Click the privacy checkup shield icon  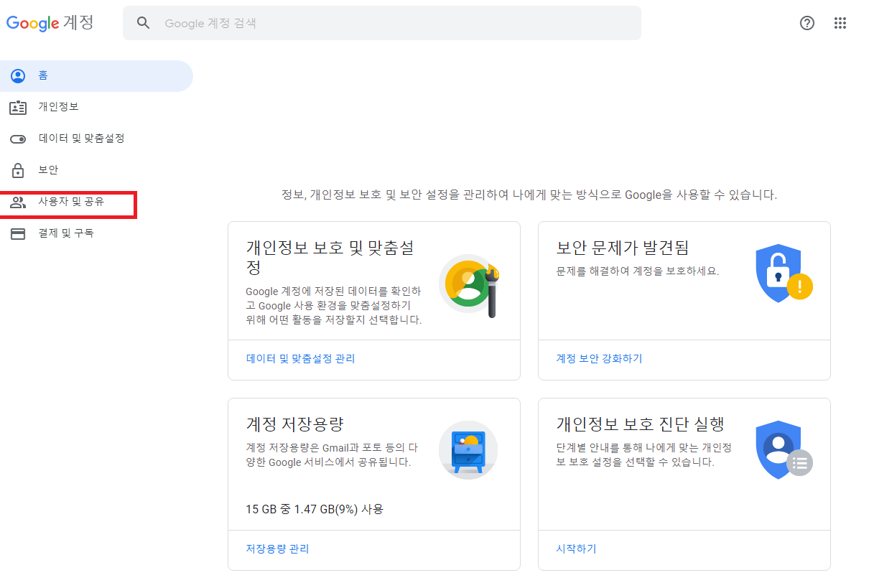pyautogui.click(x=778, y=449)
